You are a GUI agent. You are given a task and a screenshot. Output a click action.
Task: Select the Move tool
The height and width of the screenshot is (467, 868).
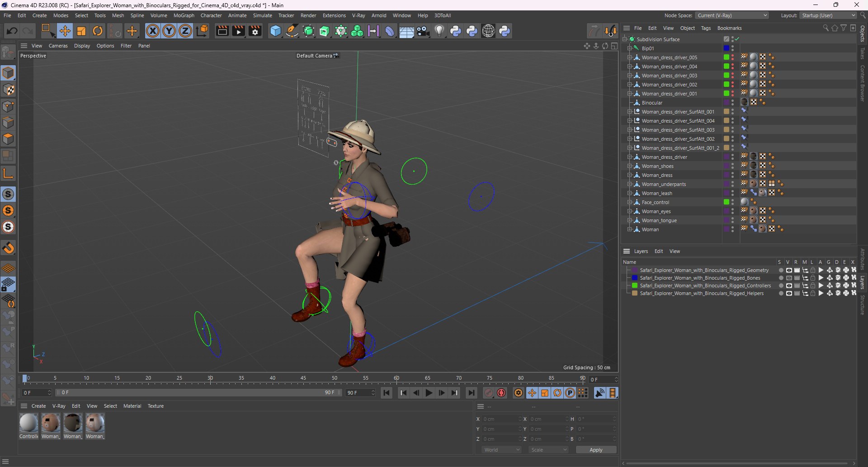pos(65,31)
